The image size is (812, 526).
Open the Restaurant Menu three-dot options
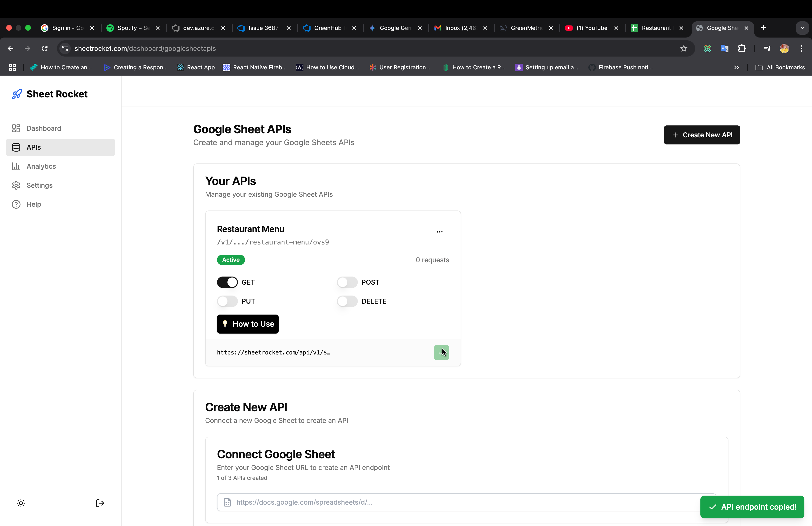point(439,232)
